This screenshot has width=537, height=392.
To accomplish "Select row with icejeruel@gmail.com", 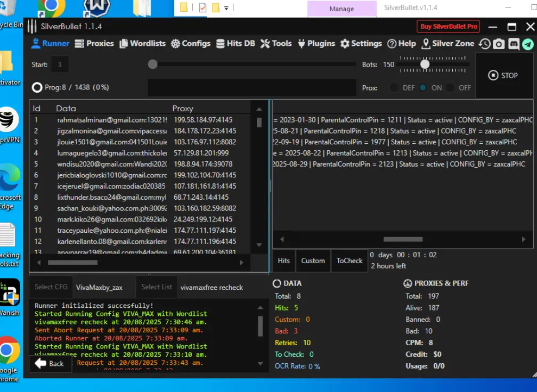I will point(141,186).
